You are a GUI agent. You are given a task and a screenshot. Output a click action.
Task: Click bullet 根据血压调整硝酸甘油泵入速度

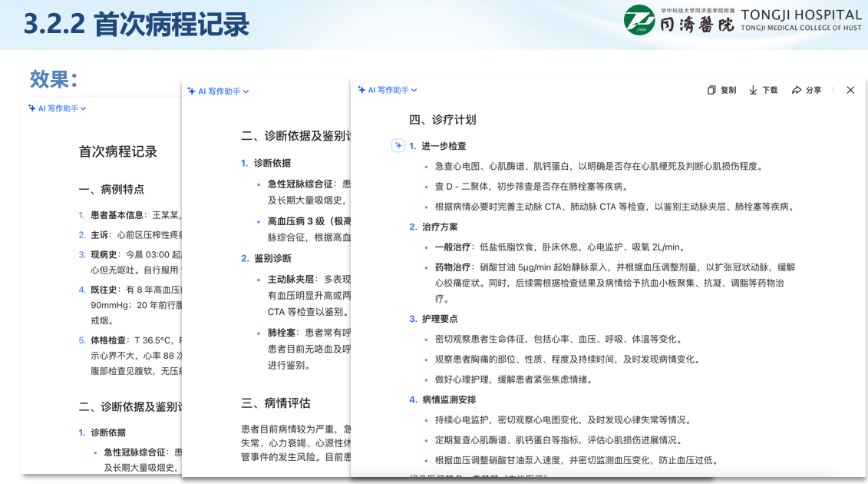coord(577,460)
